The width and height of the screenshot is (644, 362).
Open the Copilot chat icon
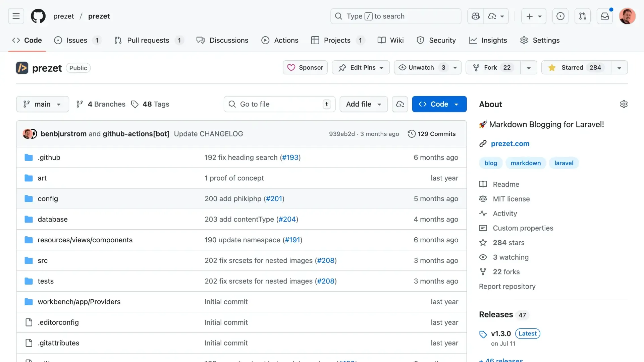click(476, 16)
